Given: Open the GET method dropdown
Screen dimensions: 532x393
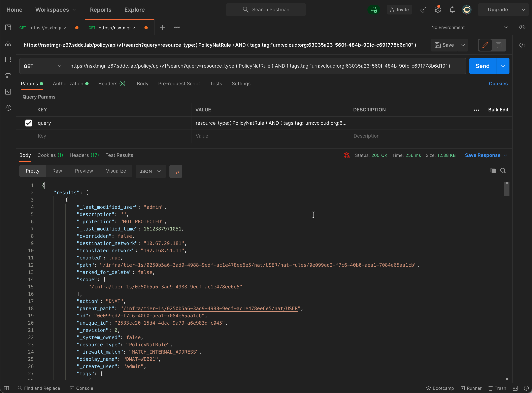Looking at the screenshot, I should (42, 66).
